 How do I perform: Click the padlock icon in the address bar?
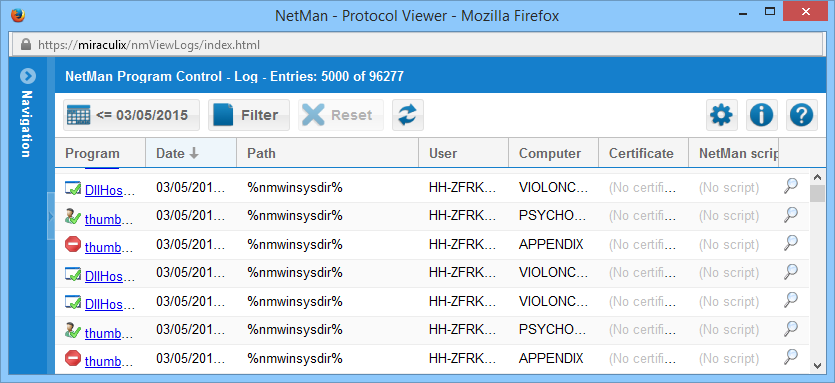coord(26,45)
